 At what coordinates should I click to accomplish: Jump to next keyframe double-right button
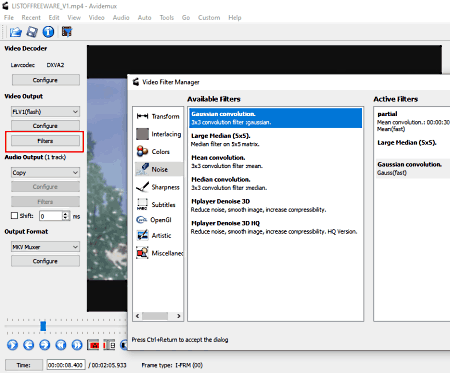tap(77, 345)
